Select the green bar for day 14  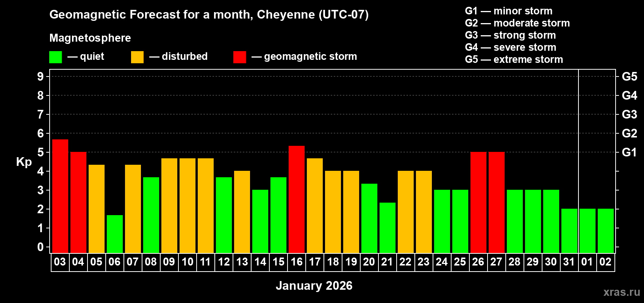click(x=260, y=222)
